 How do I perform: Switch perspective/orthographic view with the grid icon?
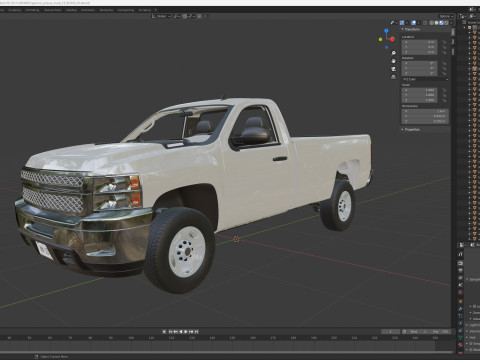393,77
